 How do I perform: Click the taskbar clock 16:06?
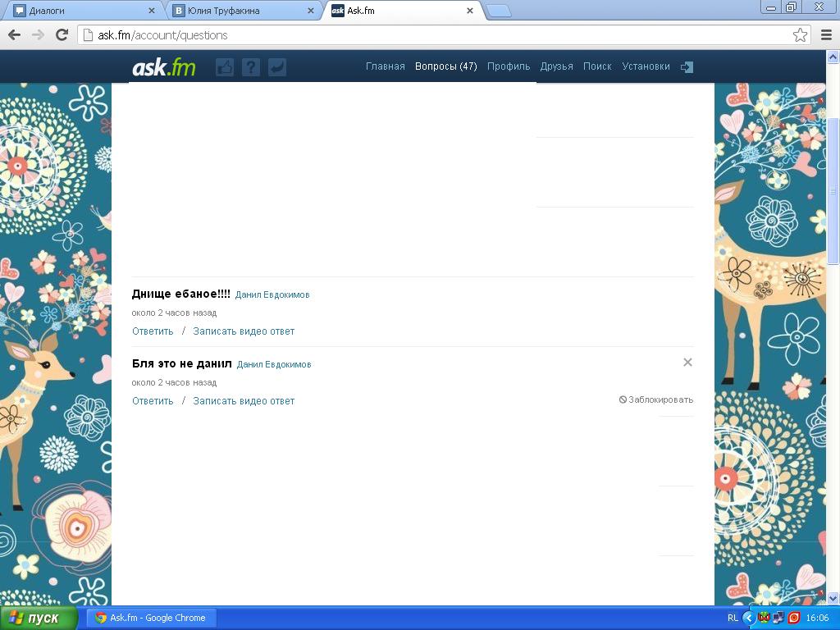(x=818, y=619)
